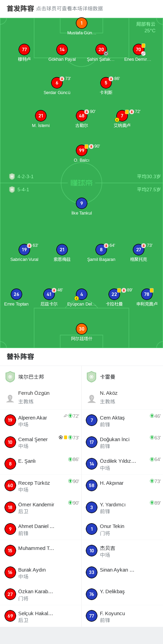163x644 pixels.
Task: Open substitute F. Koyuncu number 77
Action: pos(122,616)
